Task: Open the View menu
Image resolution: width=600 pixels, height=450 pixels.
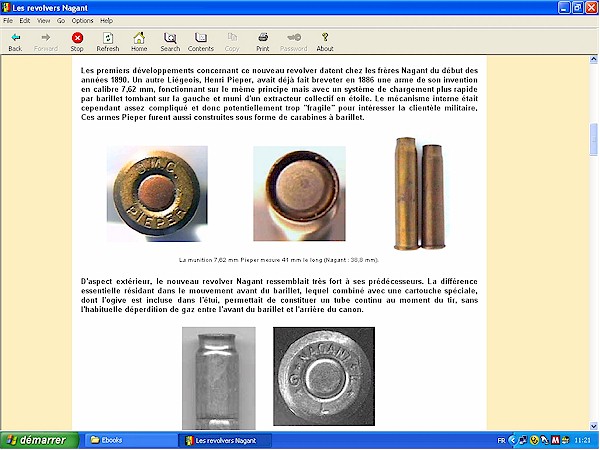Action: pyautogui.click(x=44, y=21)
